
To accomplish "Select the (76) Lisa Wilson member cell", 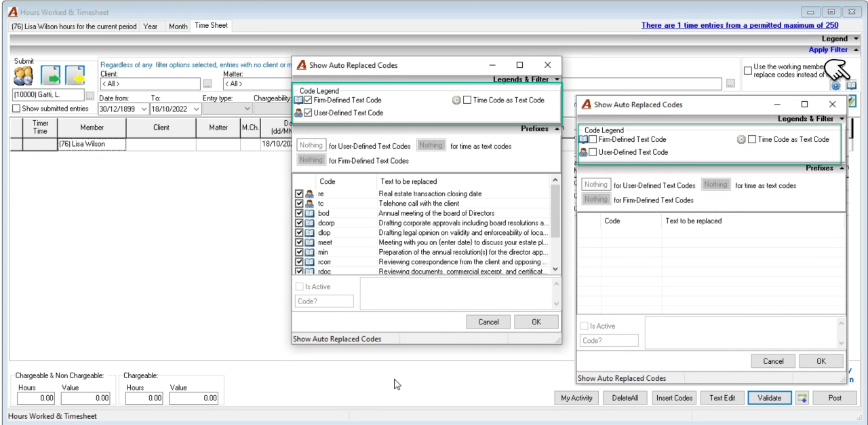I will click(92, 144).
